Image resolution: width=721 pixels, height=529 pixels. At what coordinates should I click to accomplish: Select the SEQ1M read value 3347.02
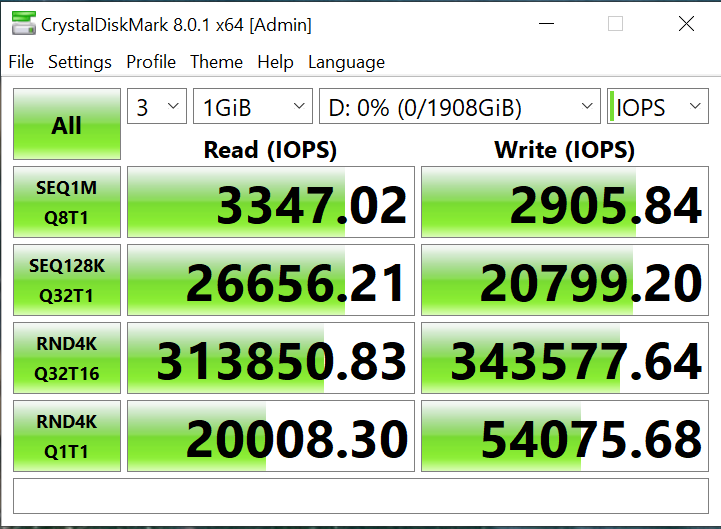[x=271, y=202]
